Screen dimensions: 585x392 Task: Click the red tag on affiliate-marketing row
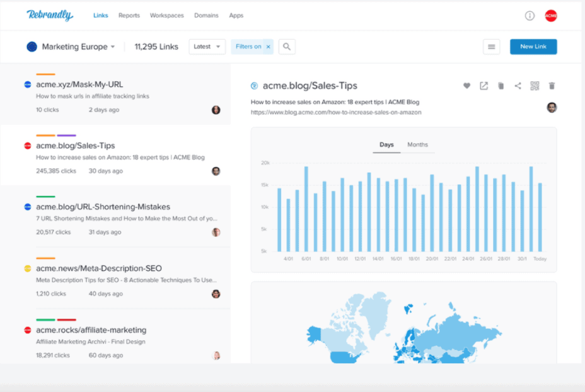[66, 320]
